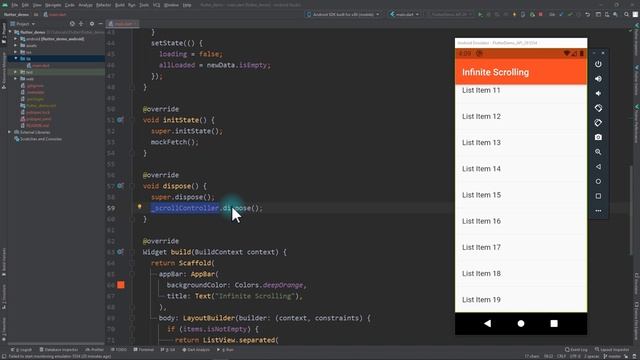Collapse flutter_demo root project node
This screenshot has height=360, width=640.
pyautogui.click(x=11, y=32)
